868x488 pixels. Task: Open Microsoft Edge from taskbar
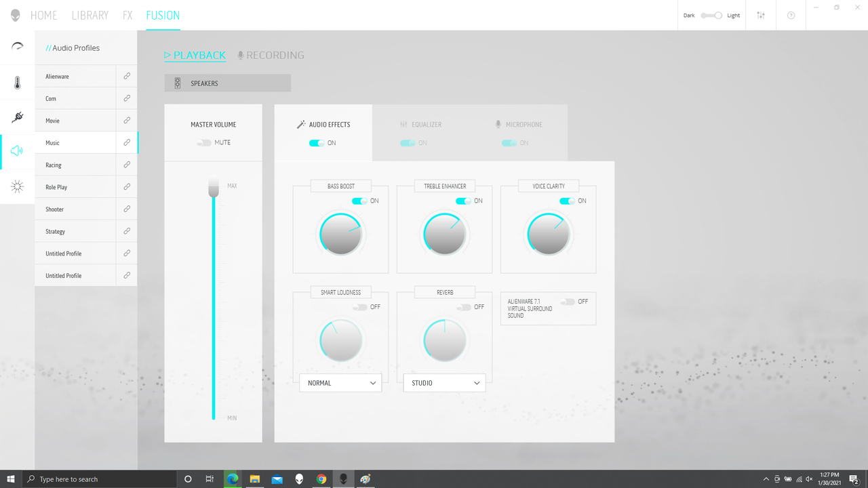tap(232, 479)
